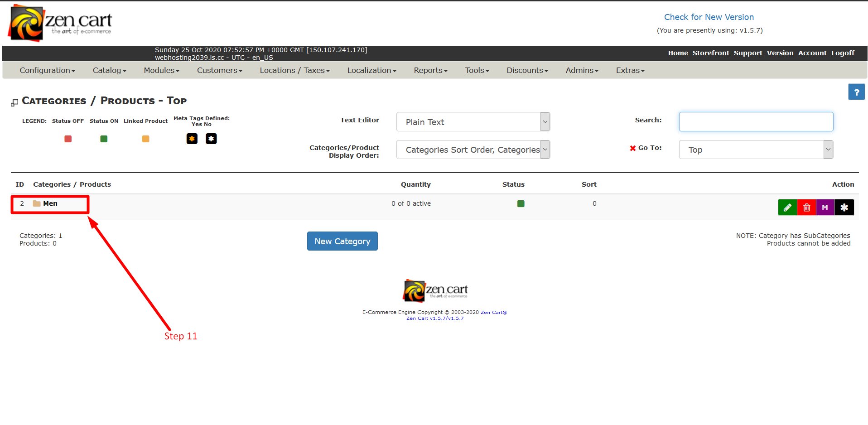The height and width of the screenshot is (425, 868).
Task: Click the orange Linked Product legend swatch
Action: [x=145, y=139]
